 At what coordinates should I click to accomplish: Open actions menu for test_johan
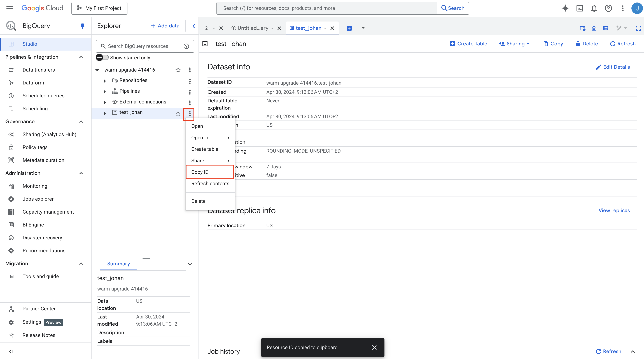[190, 114]
